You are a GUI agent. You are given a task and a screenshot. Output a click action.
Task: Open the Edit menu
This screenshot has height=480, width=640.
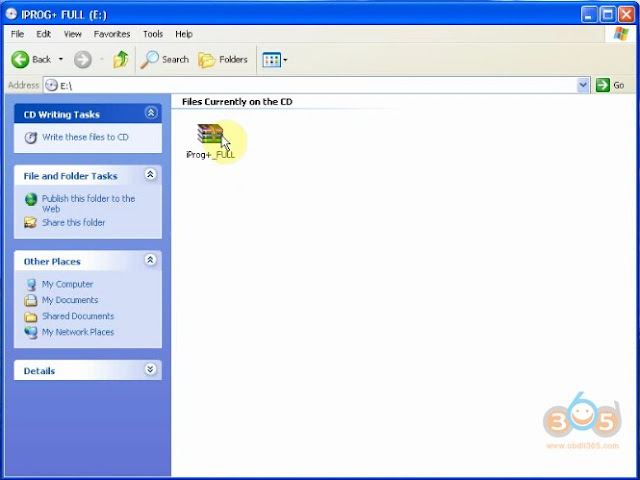(44, 34)
